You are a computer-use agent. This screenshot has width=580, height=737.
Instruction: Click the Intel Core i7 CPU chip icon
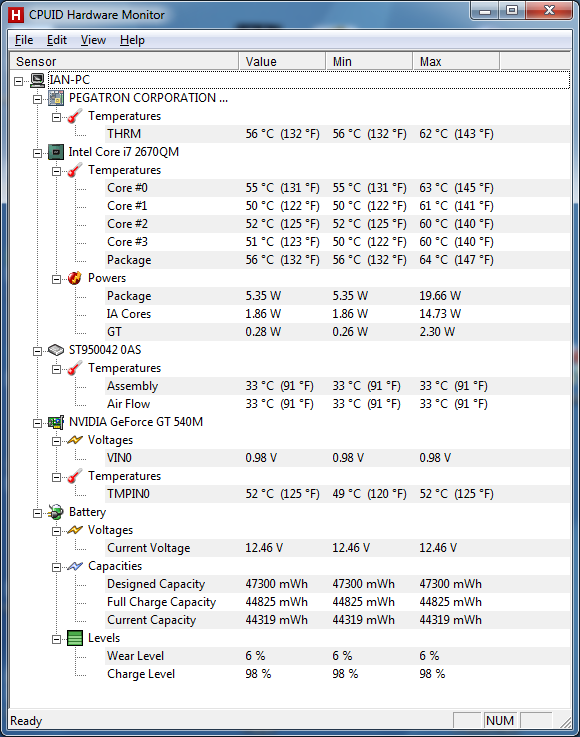click(56, 152)
